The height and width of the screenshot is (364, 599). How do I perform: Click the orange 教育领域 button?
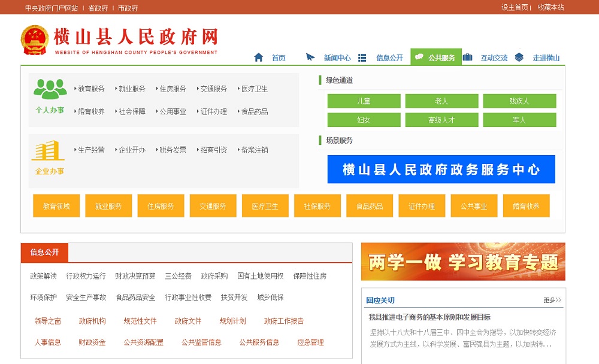pos(56,206)
